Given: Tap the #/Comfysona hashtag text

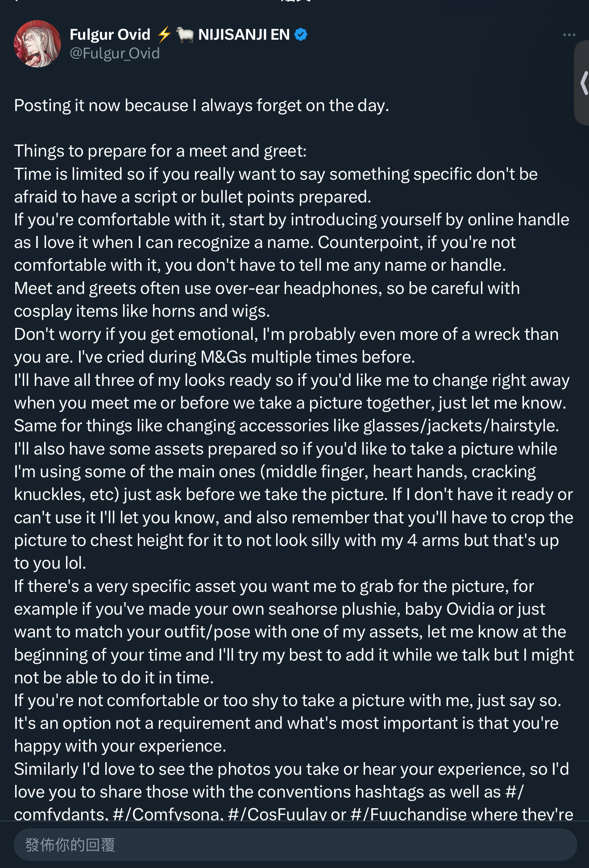Looking at the screenshot, I should (167, 814).
